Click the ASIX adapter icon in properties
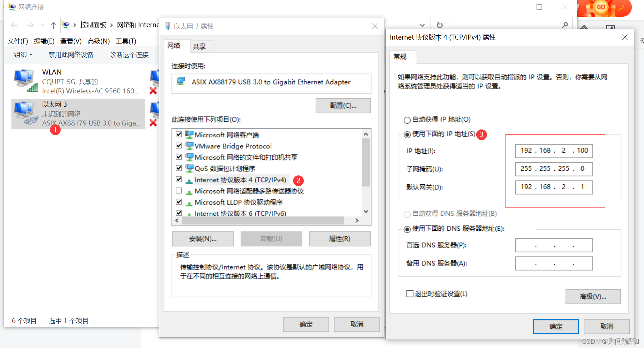This screenshot has width=644, height=348. (x=181, y=81)
